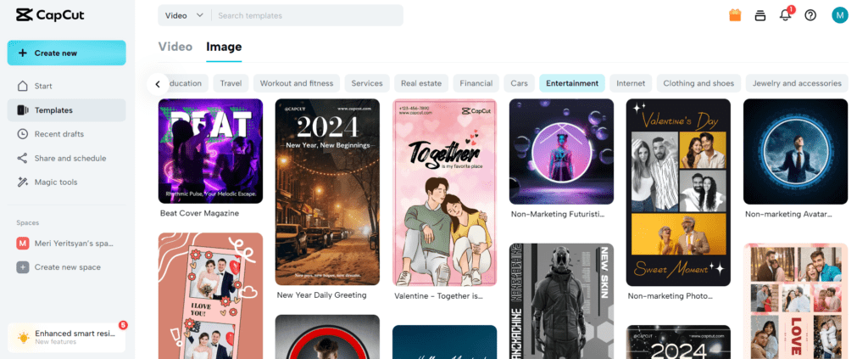Open Templates in sidebar

[x=66, y=110]
